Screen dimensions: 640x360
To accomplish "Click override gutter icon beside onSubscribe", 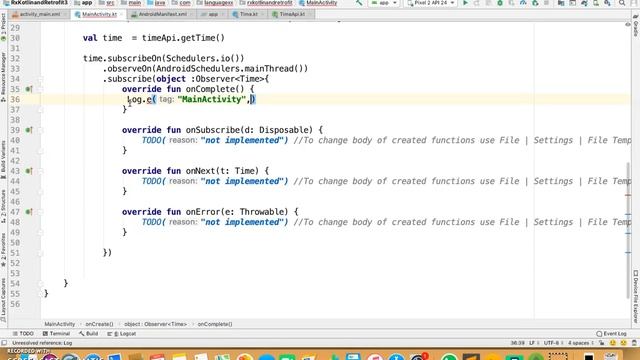I will pos(29,130).
